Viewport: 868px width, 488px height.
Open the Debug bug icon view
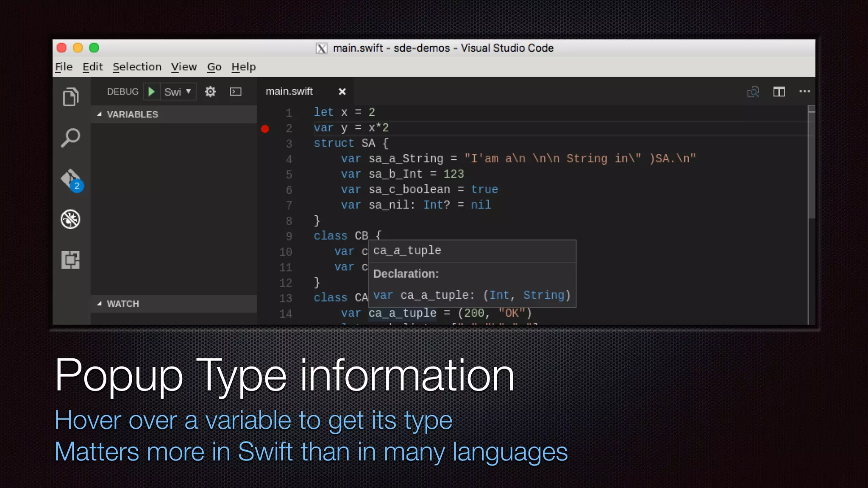point(70,219)
